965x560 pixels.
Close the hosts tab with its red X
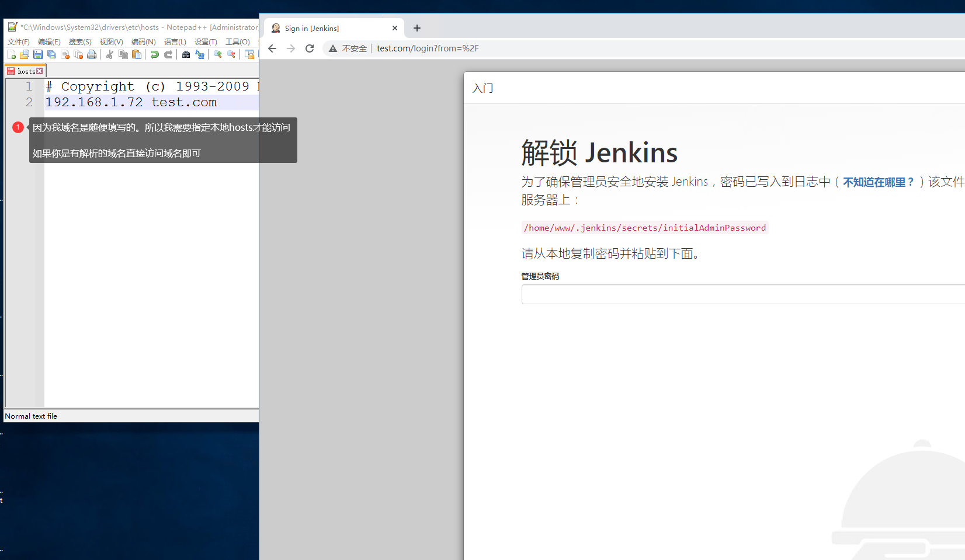pyautogui.click(x=40, y=71)
